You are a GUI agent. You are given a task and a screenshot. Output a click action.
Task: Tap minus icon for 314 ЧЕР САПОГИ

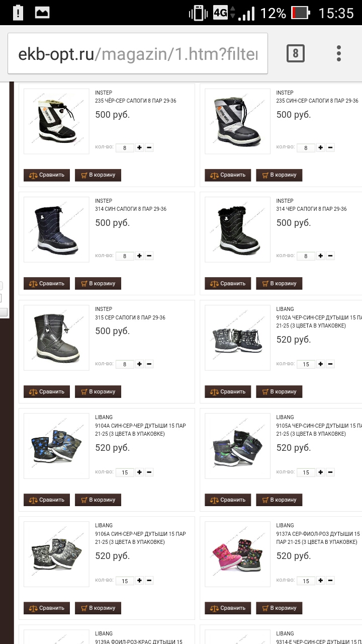[x=330, y=256]
